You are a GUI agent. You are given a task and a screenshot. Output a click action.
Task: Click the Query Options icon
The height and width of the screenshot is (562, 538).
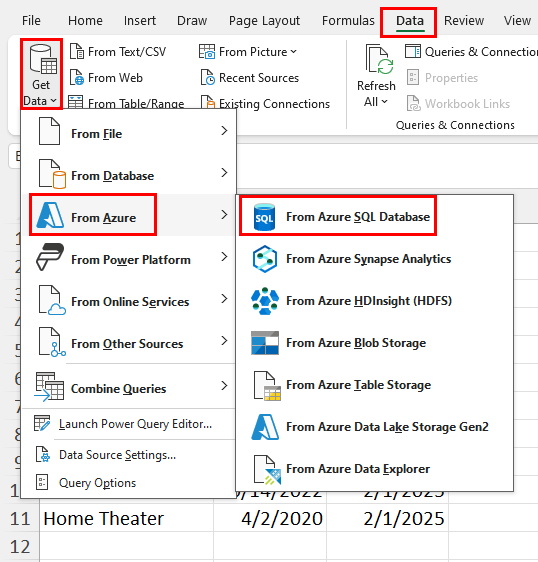click(42, 482)
